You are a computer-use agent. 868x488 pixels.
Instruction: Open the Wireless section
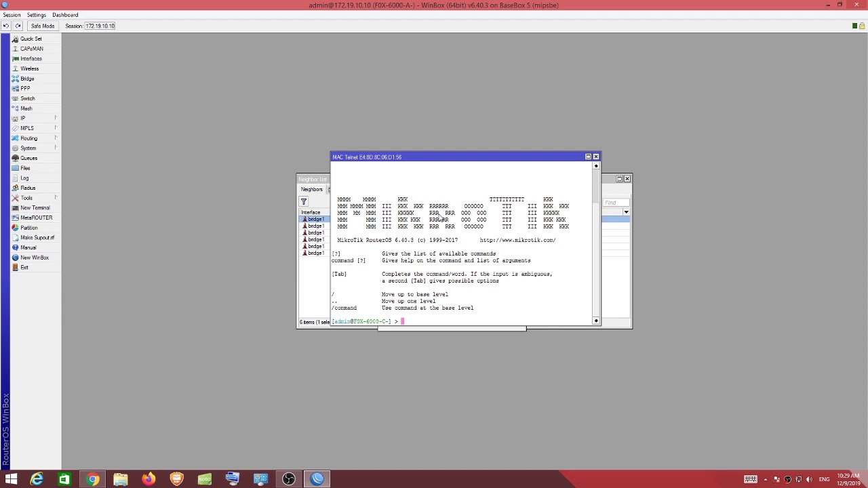coord(29,68)
